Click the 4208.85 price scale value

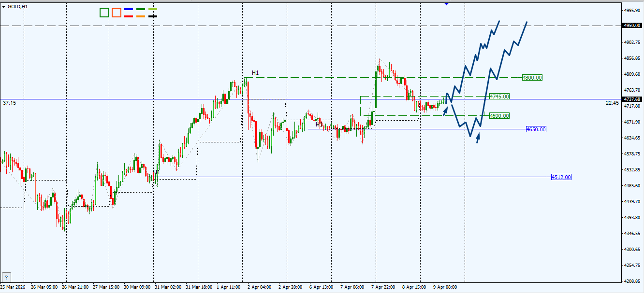click(x=632, y=281)
